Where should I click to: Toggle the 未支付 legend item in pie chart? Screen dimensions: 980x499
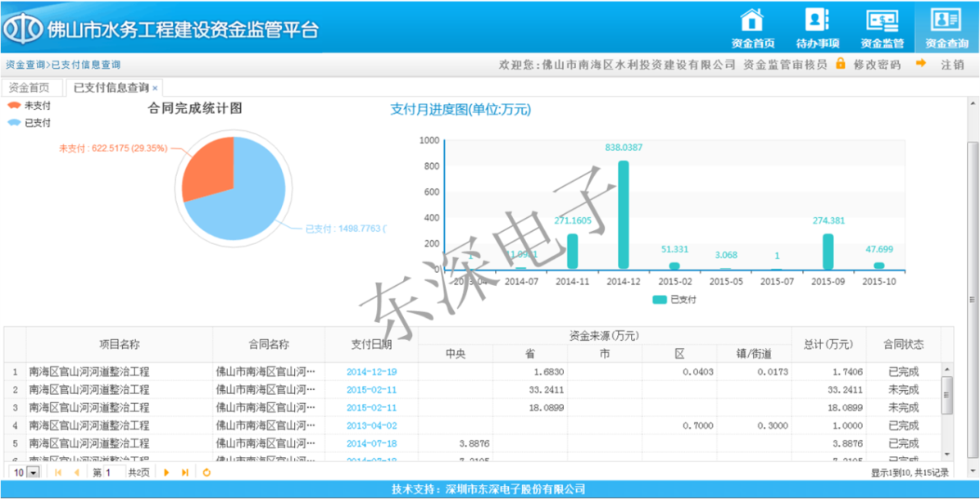pos(29,106)
